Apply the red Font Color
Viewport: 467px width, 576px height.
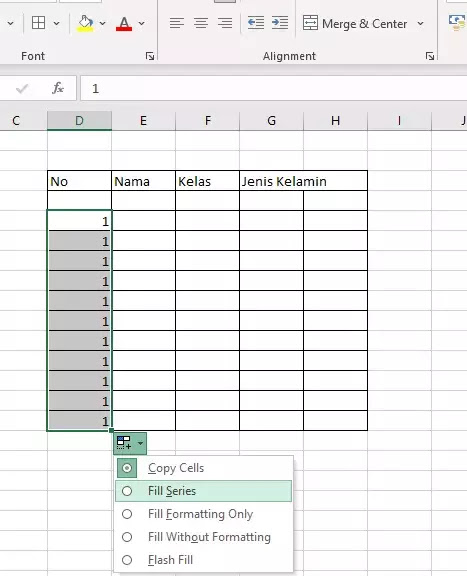[124, 24]
